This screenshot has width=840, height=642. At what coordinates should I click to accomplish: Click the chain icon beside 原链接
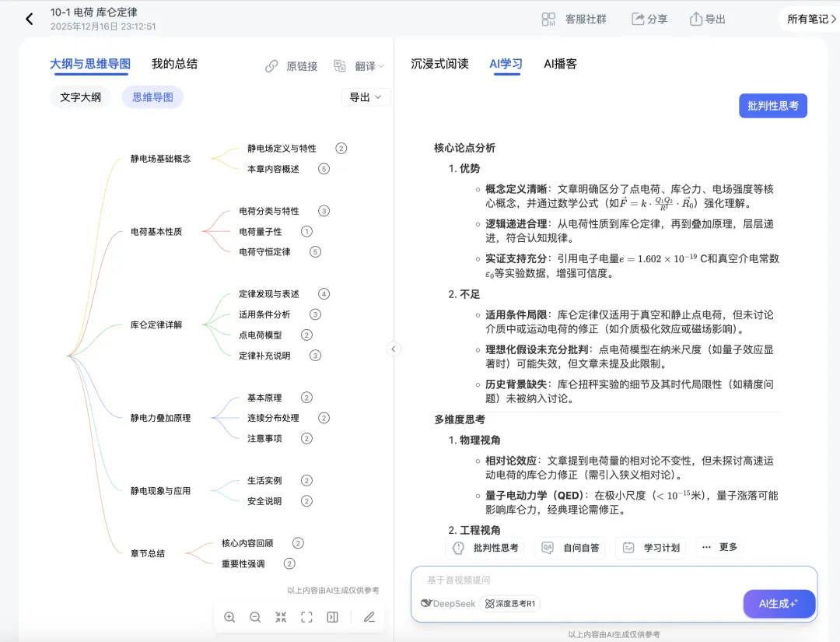pos(271,66)
